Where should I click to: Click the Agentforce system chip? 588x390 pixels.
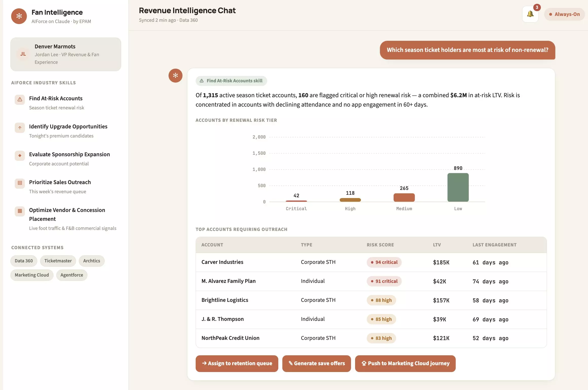(x=72, y=275)
